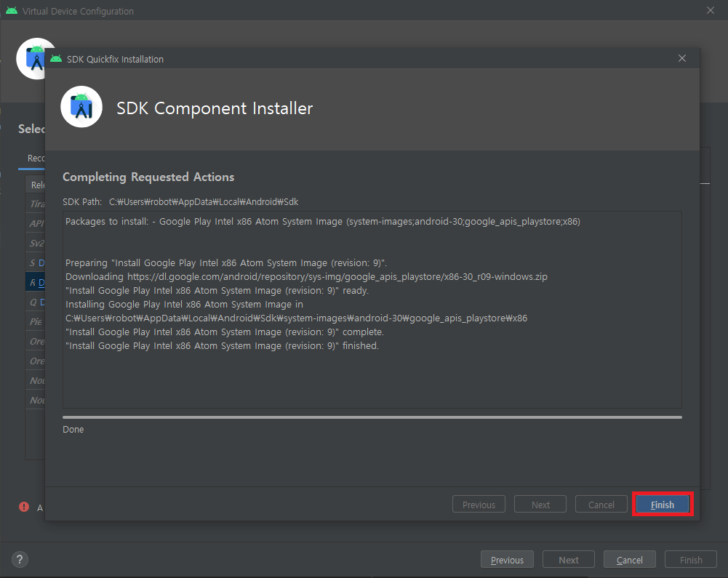Click the log line ending in 'complete.'
Screen dimensions: 728x578
tap(225, 332)
